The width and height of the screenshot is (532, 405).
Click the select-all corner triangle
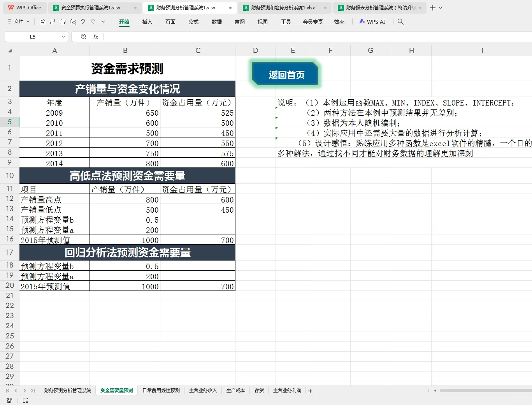(10, 51)
